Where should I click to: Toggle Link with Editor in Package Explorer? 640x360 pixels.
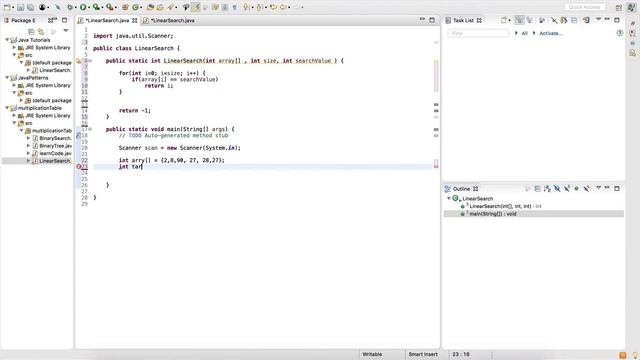pos(41,31)
